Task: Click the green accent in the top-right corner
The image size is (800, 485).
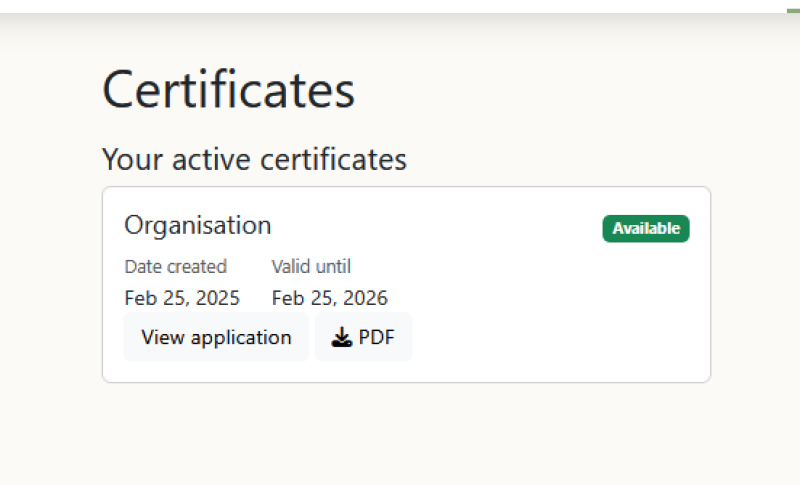Action: tap(793, 11)
